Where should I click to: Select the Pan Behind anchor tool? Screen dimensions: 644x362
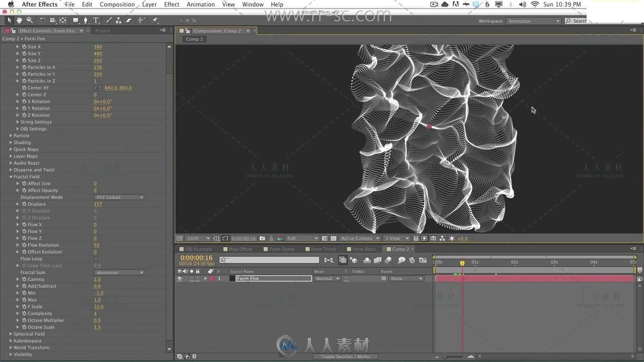63,20
